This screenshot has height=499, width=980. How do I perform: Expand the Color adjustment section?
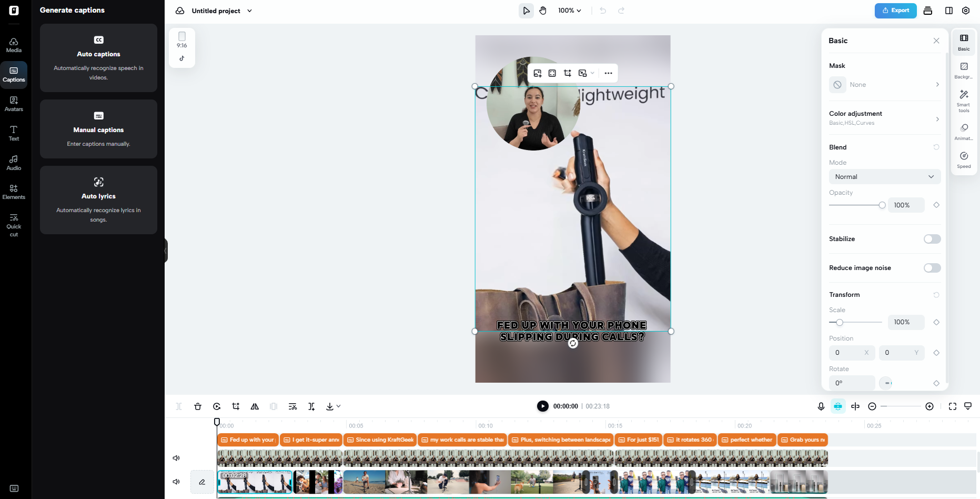(884, 117)
